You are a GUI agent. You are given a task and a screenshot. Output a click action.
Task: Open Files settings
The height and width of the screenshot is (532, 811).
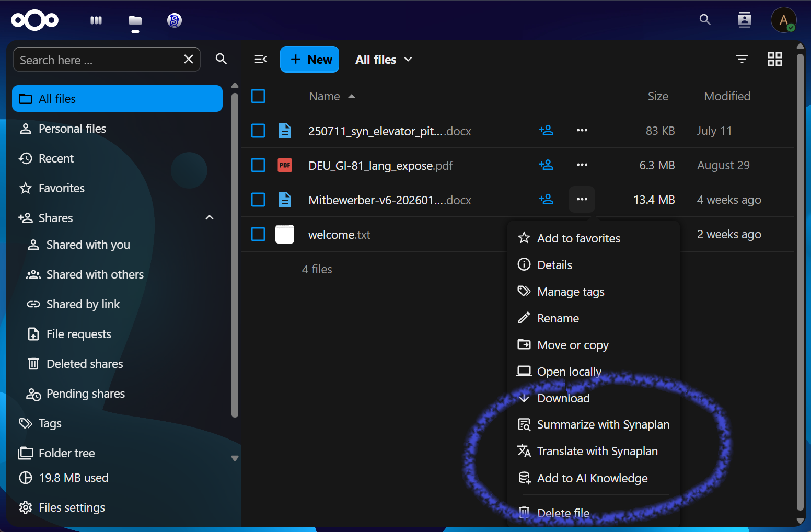[118, 507]
